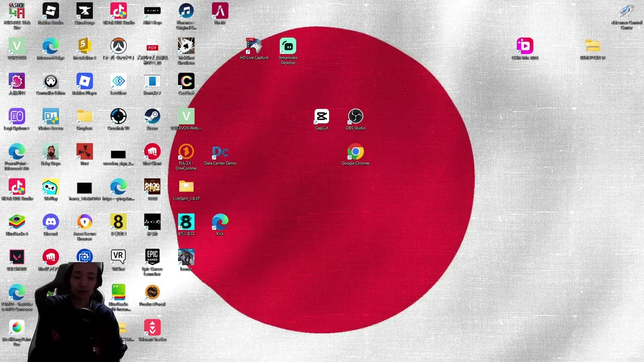Open the VRChat shortcut
This screenshot has height=362, width=644.
[118, 257]
